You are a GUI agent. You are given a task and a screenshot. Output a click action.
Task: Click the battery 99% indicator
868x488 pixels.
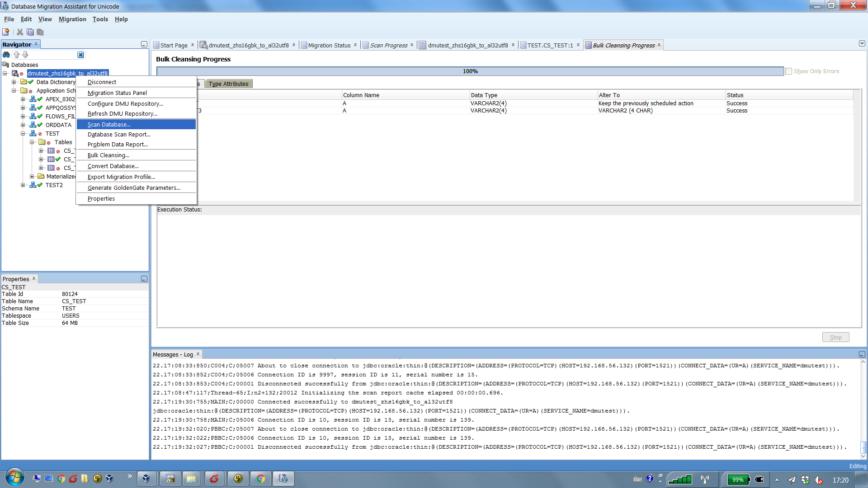tap(738, 479)
